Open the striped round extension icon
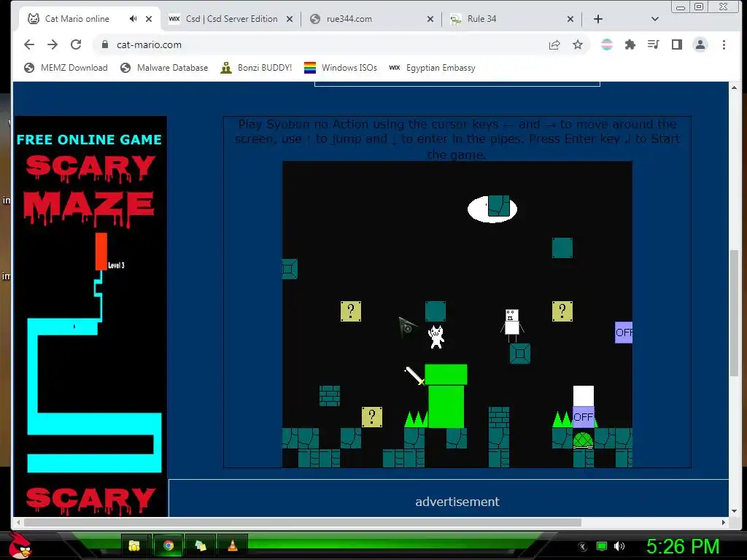 (x=607, y=44)
